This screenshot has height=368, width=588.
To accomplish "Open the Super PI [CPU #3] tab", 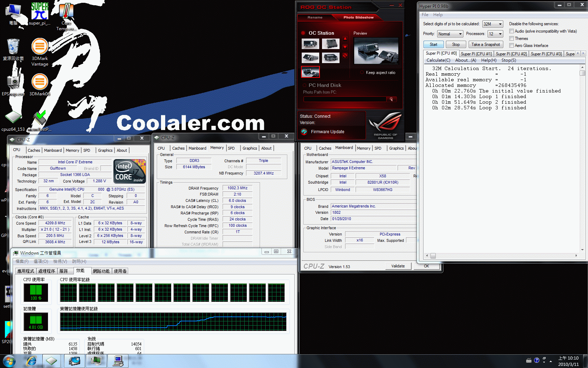I will tap(546, 54).
